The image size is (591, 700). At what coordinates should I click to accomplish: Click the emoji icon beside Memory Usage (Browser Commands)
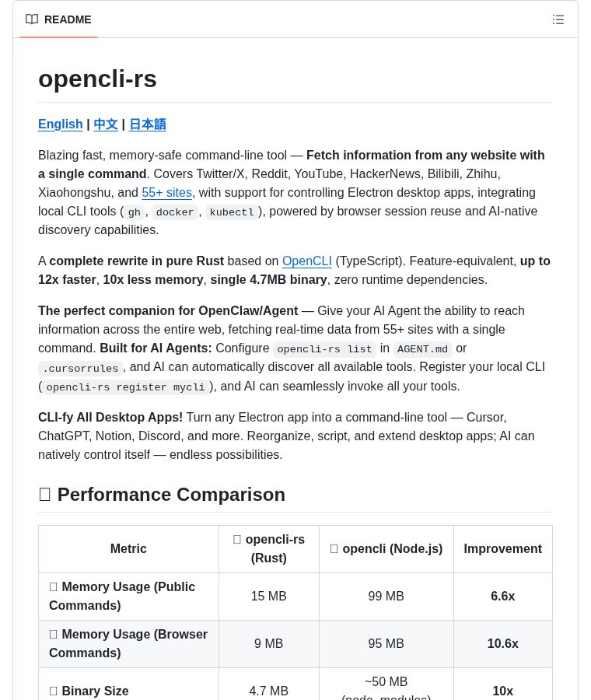[x=54, y=635]
